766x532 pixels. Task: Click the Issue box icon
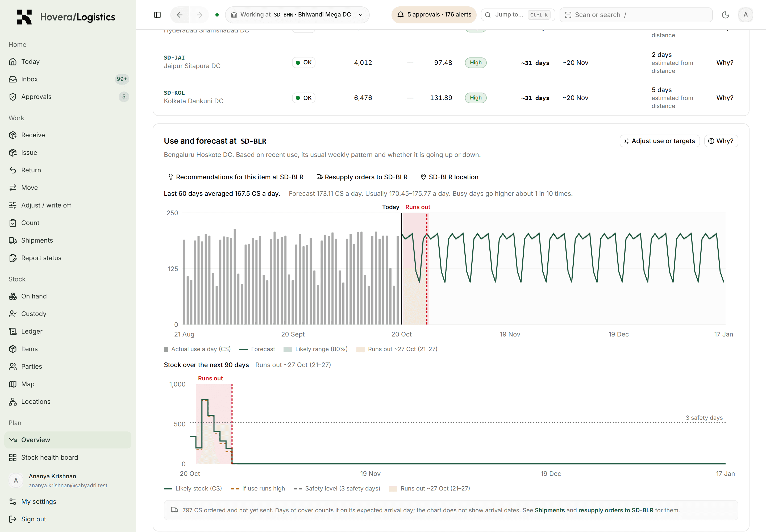tap(13, 153)
